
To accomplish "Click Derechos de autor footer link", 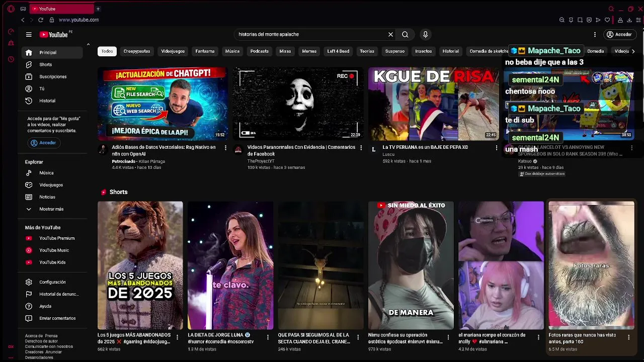I will click(x=42, y=341).
